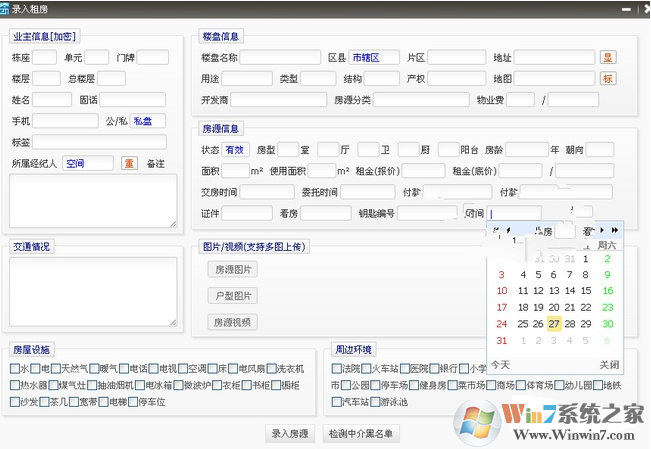
Task: Click the 标 icon button beside 地图
Action: point(608,79)
